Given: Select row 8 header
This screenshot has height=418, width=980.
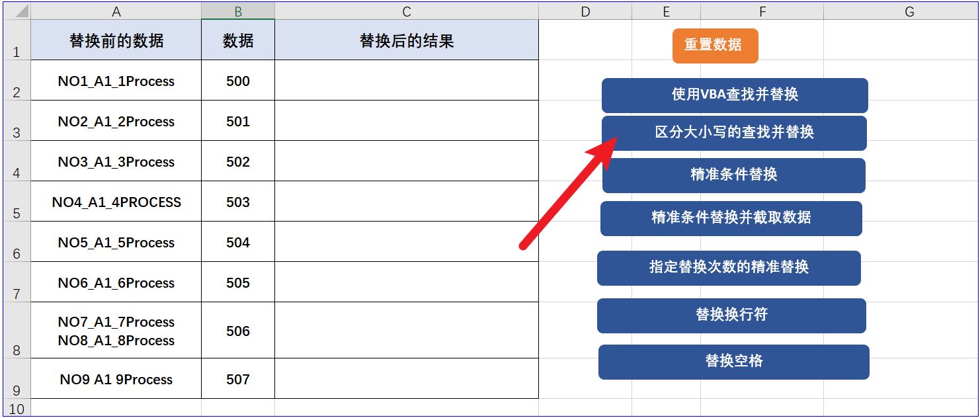Looking at the screenshot, I should pos(17,330).
